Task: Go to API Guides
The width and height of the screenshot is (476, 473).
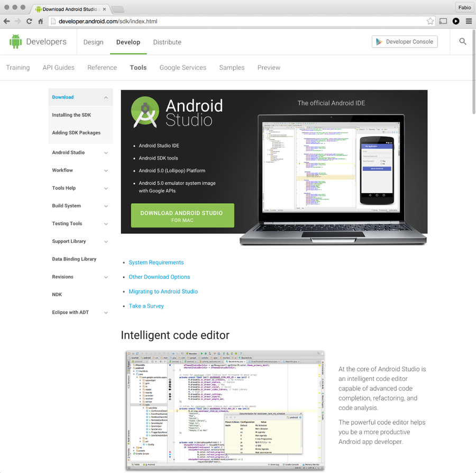Action: point(58,67)
